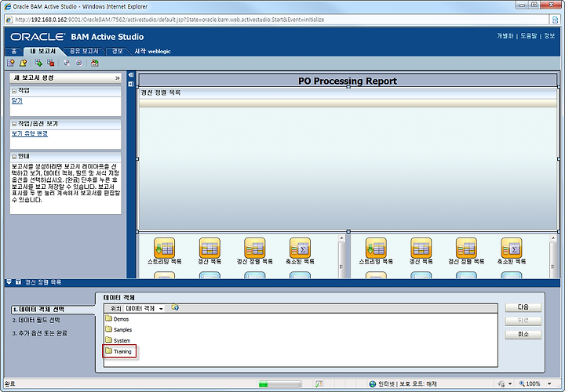Collapse the 안내 section
The image size is (565, 392).
coord(14,157)
